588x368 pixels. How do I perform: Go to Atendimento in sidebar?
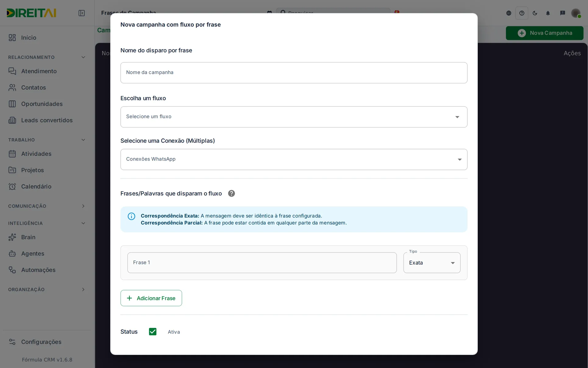tap(47, 71)
